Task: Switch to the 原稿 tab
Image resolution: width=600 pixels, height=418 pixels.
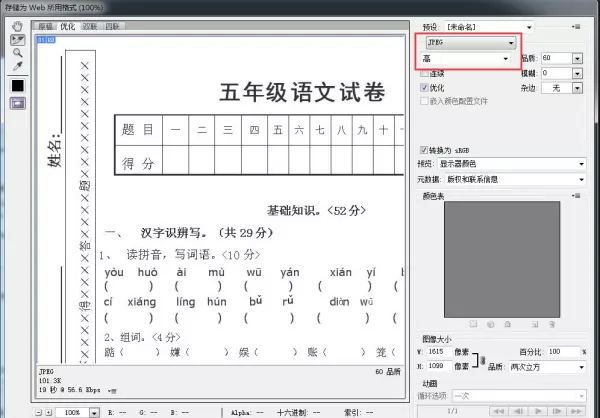Action: 46,26
